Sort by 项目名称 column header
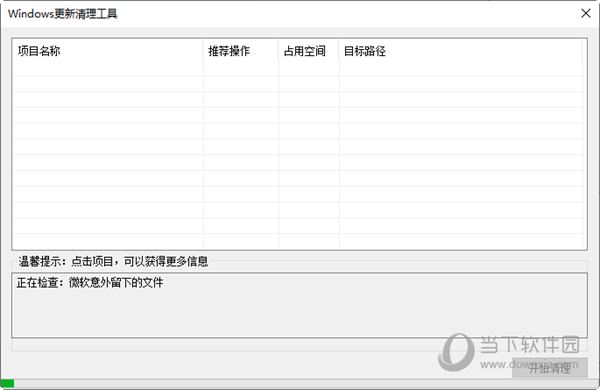 coord(108,51)
